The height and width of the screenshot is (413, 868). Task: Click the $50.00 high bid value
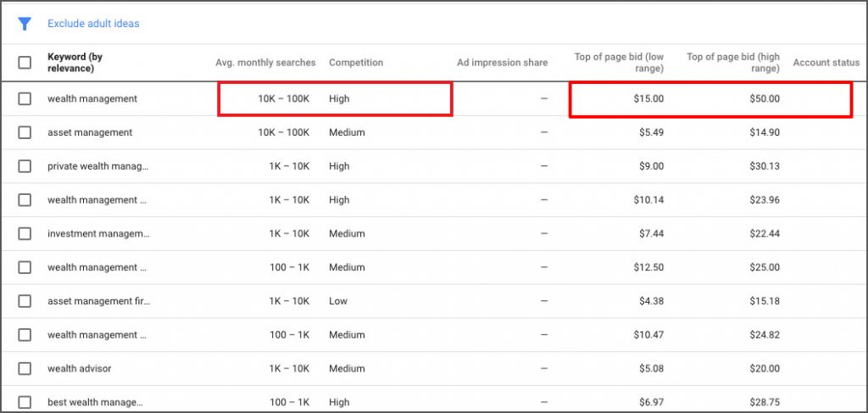[x=765, y=98]
